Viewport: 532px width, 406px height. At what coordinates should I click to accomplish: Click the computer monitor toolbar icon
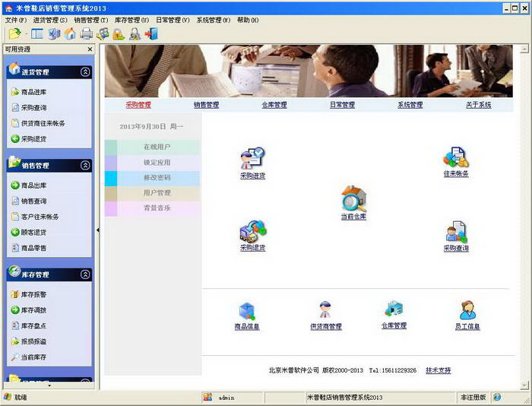[54, 34]
